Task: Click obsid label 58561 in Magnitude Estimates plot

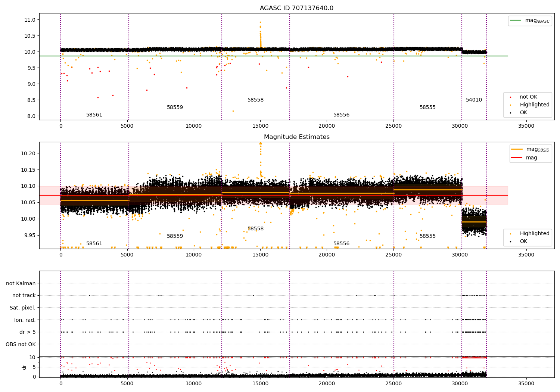Action: pyautogui.click(x=94, y=244)
